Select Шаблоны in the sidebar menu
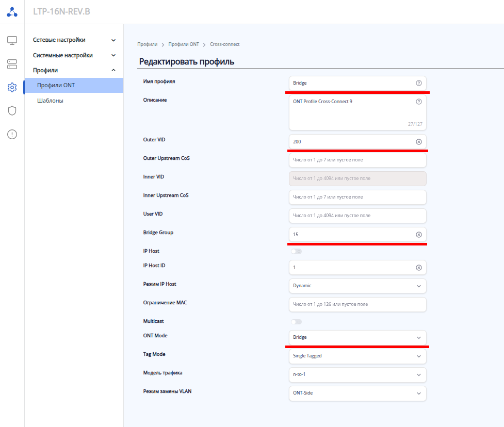The width and height of the screenshot is (504, 427). coord(51,101)
